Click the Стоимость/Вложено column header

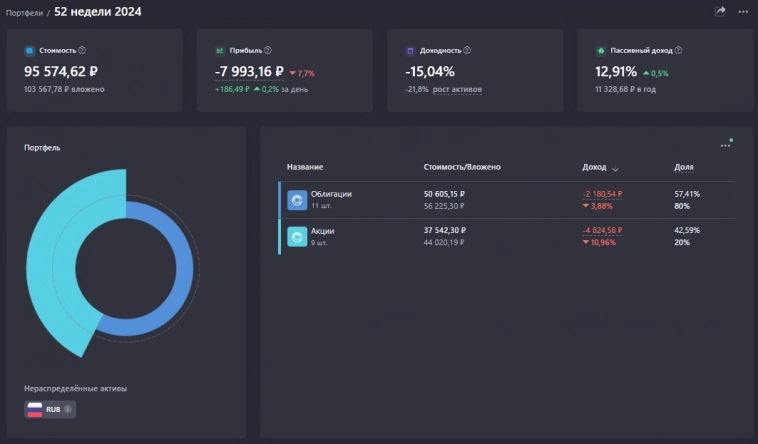(461, 167)
